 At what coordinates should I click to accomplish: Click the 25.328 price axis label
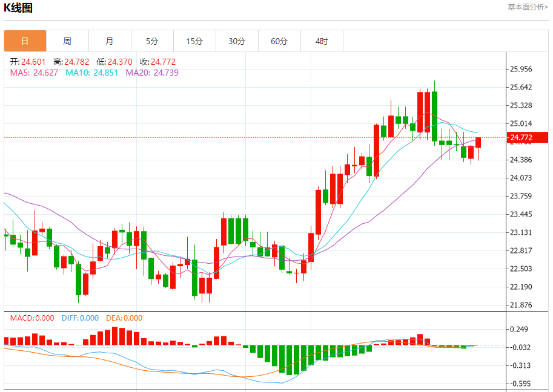pyautogui.click(x=521, y=105)
